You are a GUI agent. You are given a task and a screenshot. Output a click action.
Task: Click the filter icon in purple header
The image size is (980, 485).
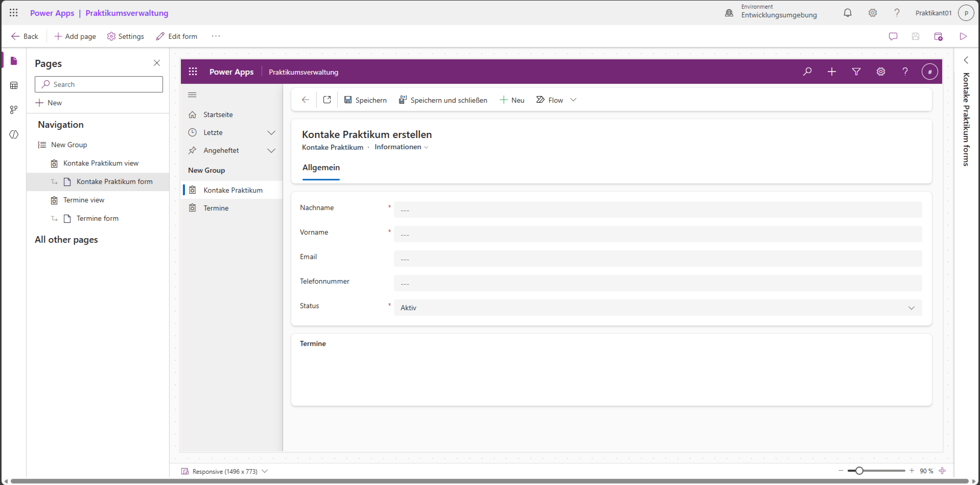[x=856, y=72]
